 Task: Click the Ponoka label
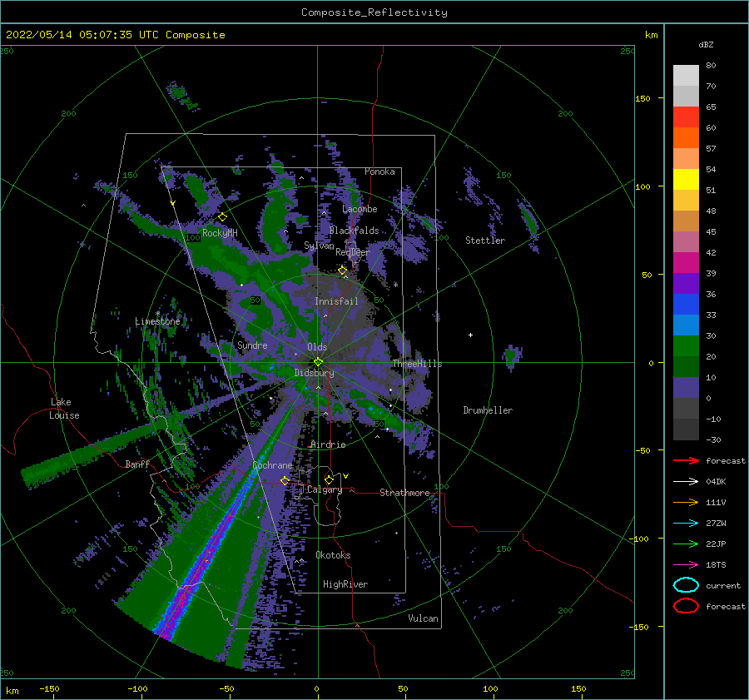point(379,172)
